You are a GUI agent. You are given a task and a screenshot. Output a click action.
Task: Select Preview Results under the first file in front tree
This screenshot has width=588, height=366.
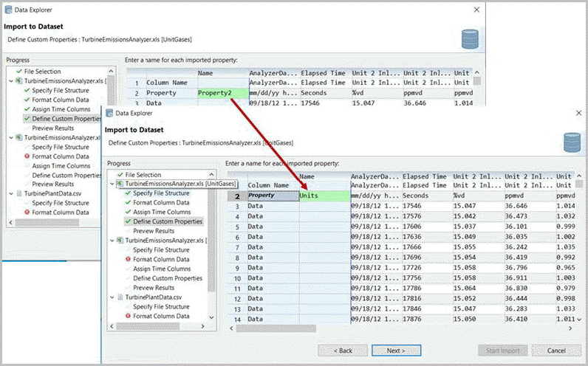pos(154,231)
